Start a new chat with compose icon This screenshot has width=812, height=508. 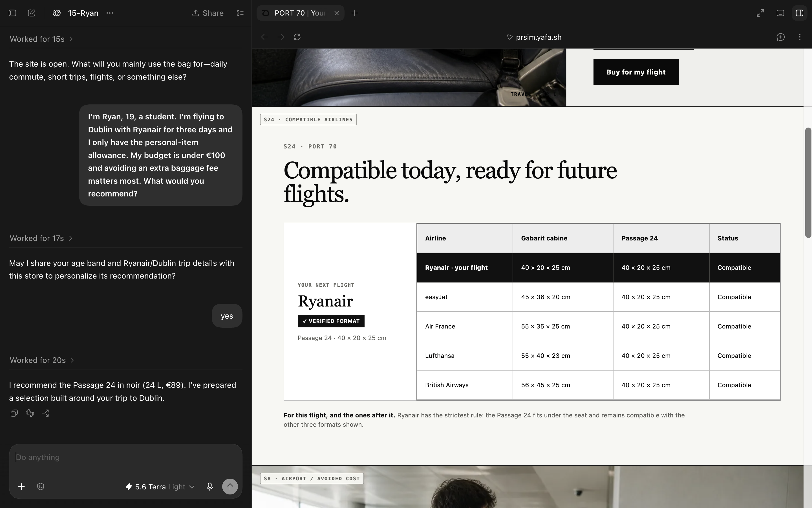(32, 13)
